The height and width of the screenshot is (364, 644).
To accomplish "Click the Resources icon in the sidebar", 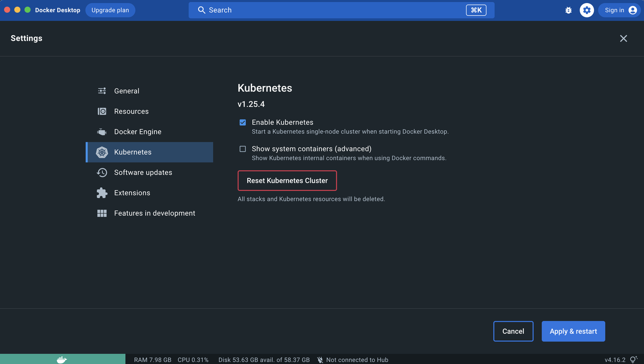I will 102,111.
